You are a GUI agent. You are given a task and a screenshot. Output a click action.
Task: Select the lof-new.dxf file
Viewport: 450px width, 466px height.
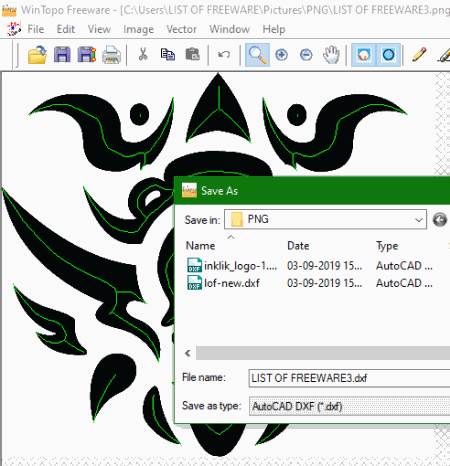pyautogui.click(x=232, y=283)
